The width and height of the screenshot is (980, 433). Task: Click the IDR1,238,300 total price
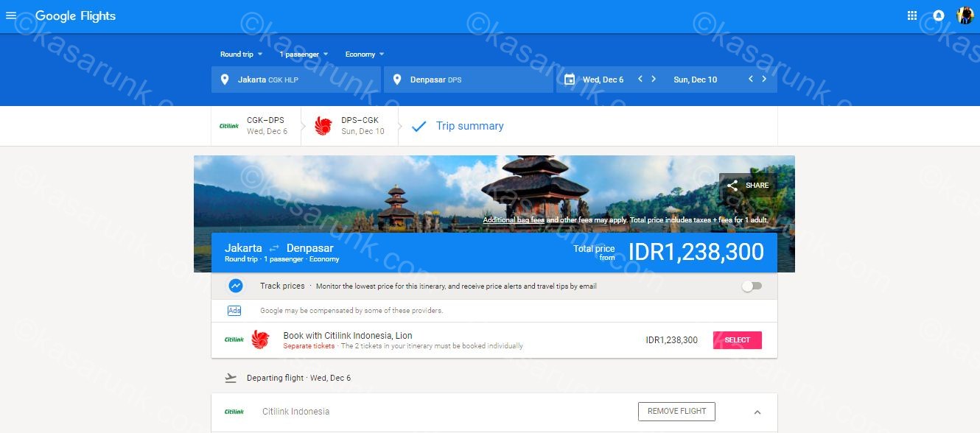click(x=696, y=252)
